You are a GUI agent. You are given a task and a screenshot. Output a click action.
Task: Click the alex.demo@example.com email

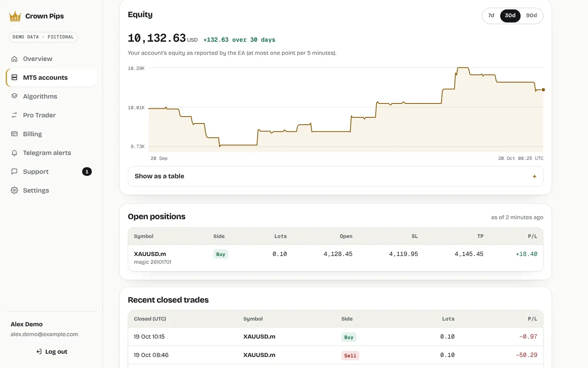(45, 334)
